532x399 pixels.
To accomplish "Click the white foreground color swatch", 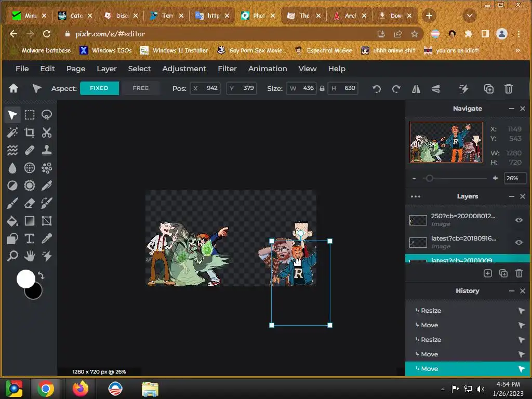I will coord(26,279).
